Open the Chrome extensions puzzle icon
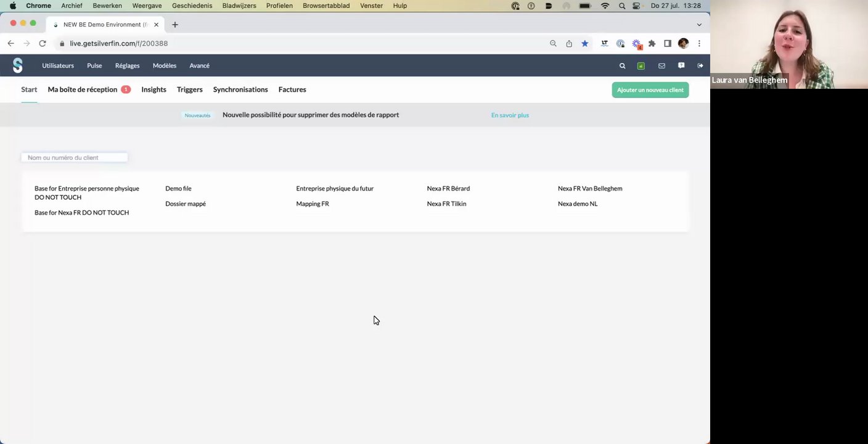Viewport: 868px width, 444px height. 652,43
